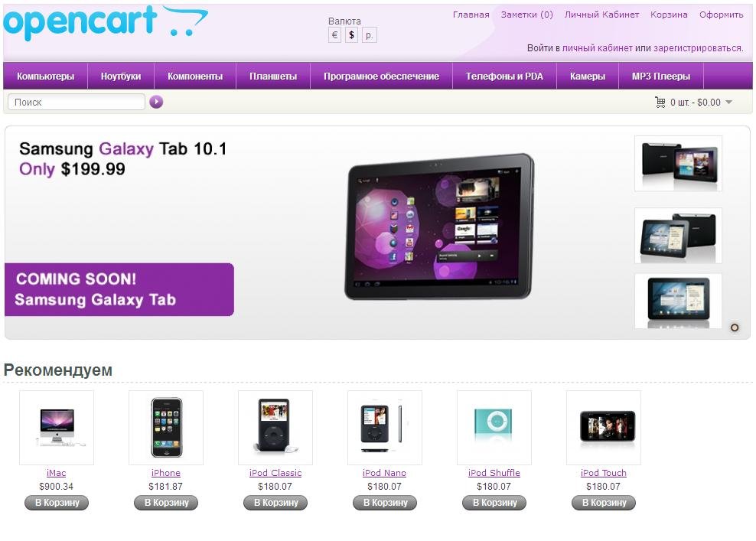Screen dimensions: 756x541
Task: Select Euro currency icon
Action: coord(334,34)
